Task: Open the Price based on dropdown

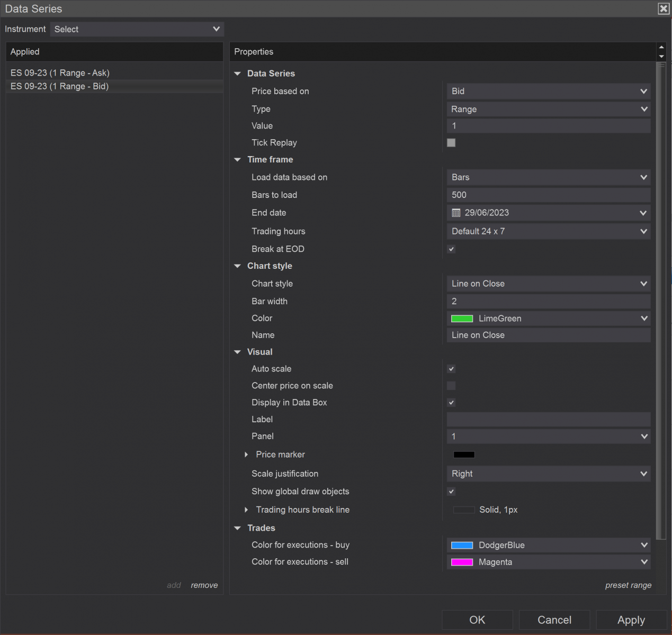Action: pos(549,92)
